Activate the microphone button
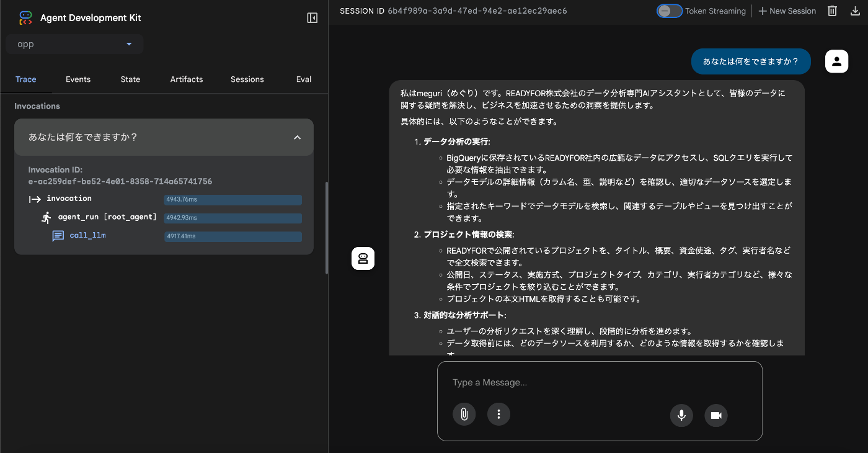This screenshot has width=868, height=453. coord(681,415)
